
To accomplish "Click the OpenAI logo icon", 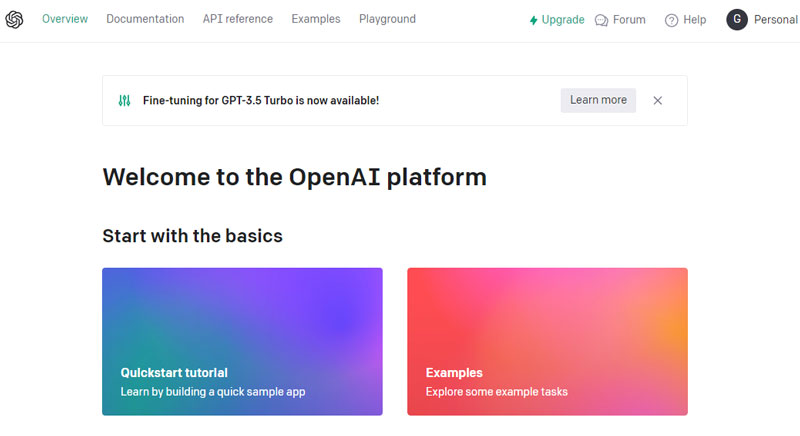I will pos(14,19).
